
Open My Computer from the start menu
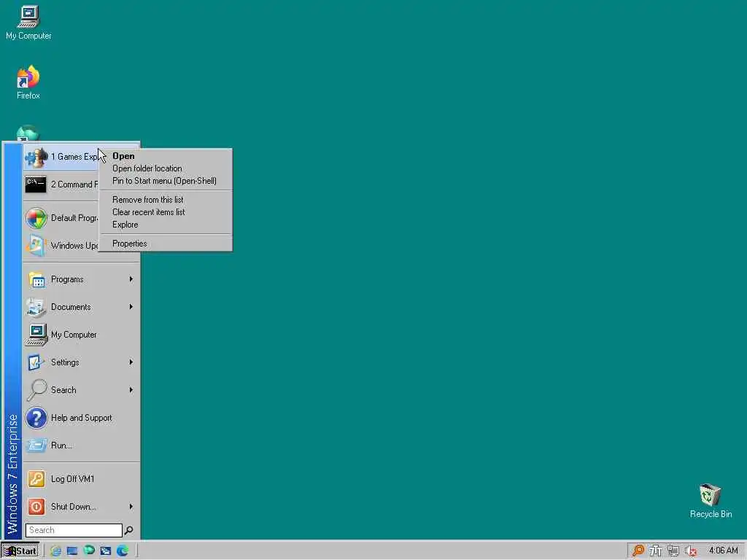coord(82,335)
